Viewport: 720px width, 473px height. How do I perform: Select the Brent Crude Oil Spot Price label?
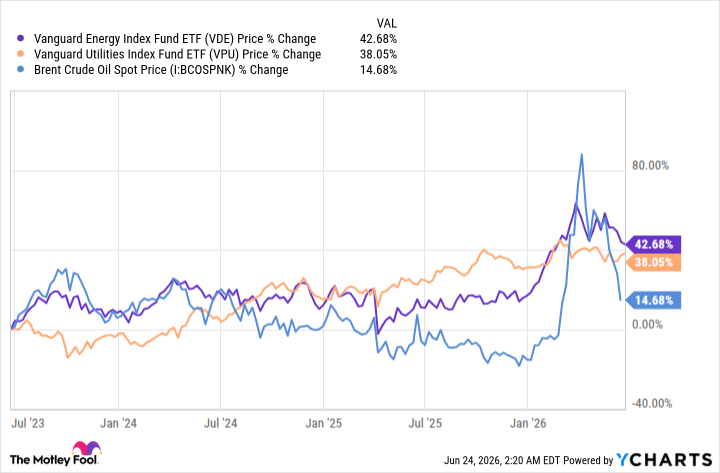[161, 70]
